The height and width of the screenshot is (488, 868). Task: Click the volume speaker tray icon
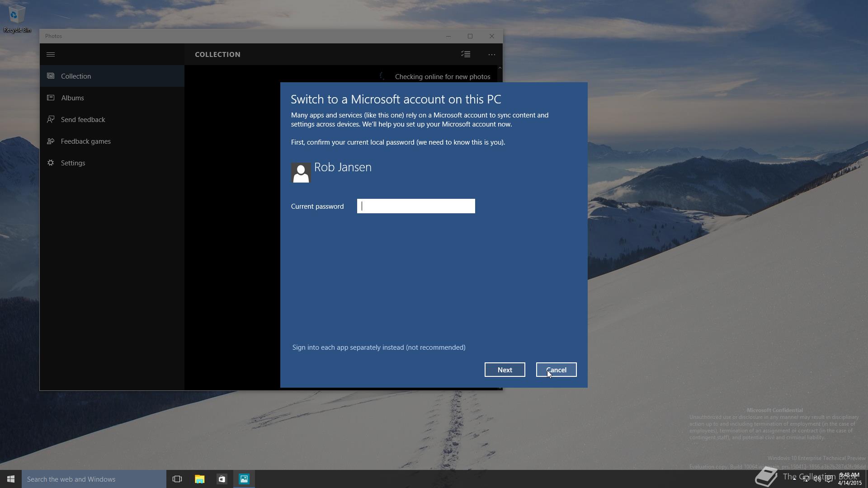[817, 479]
